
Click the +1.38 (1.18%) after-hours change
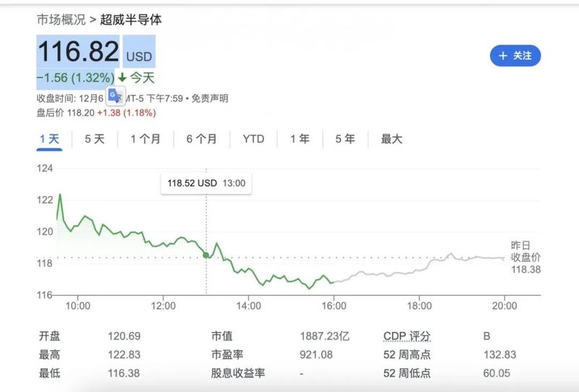pos(126,113)
